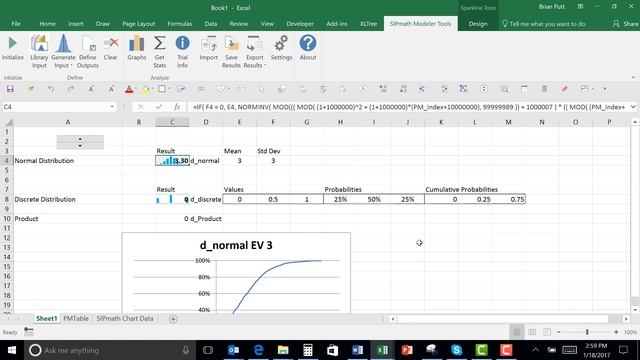Viewport: 640px width, 360px height.
Task: Click the spinner control in row 2
Action: point(80,142)
